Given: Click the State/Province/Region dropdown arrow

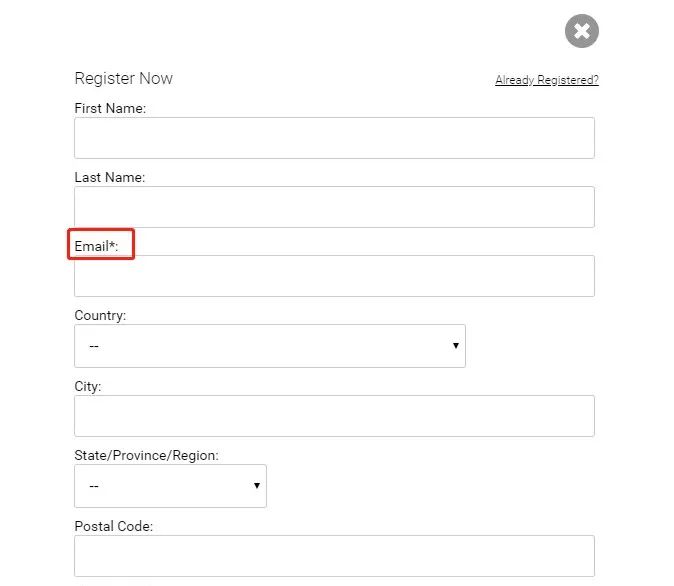Looking at the screenshot, I should [257, 486].
